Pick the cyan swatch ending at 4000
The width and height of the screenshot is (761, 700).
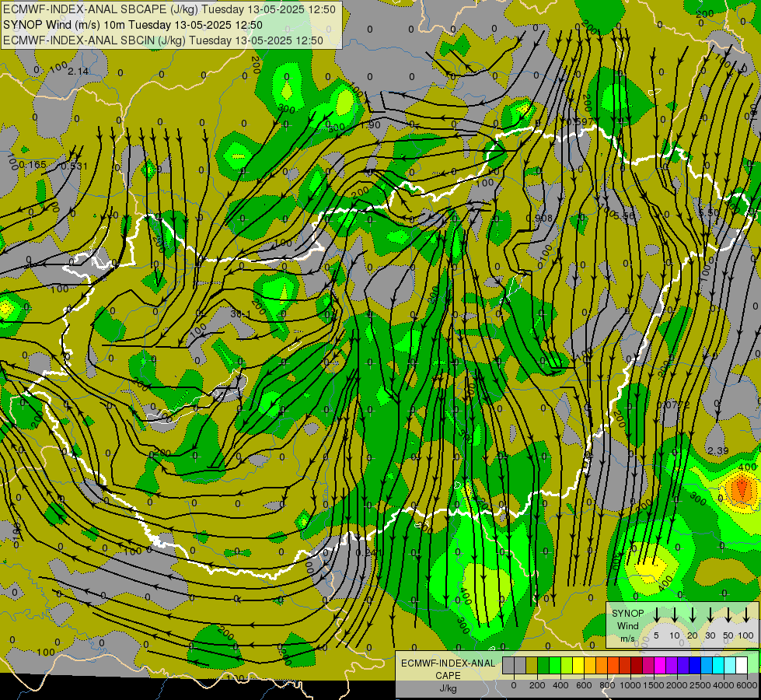[717, 665]
